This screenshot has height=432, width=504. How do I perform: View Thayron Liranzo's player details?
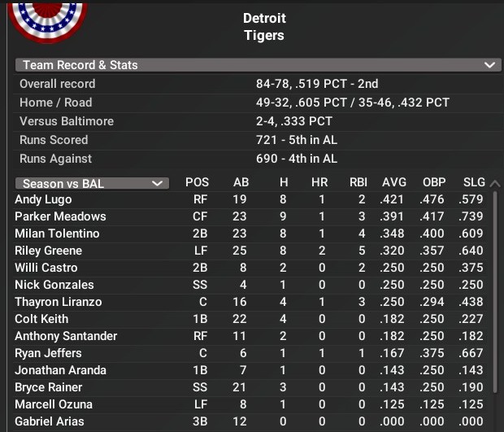point(58,302)
